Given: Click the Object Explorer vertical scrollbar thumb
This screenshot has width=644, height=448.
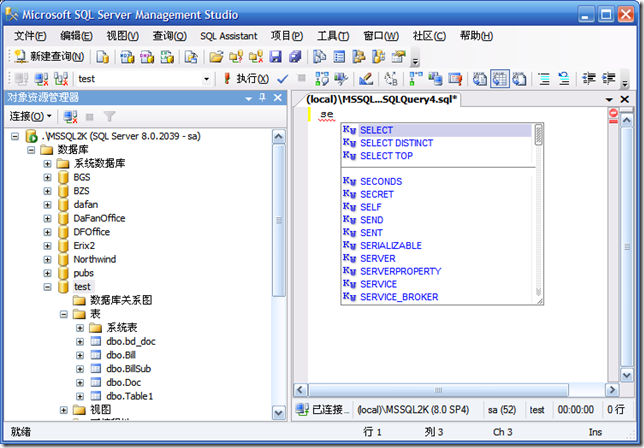Looking at the screenshot, I should coord(278,220).
